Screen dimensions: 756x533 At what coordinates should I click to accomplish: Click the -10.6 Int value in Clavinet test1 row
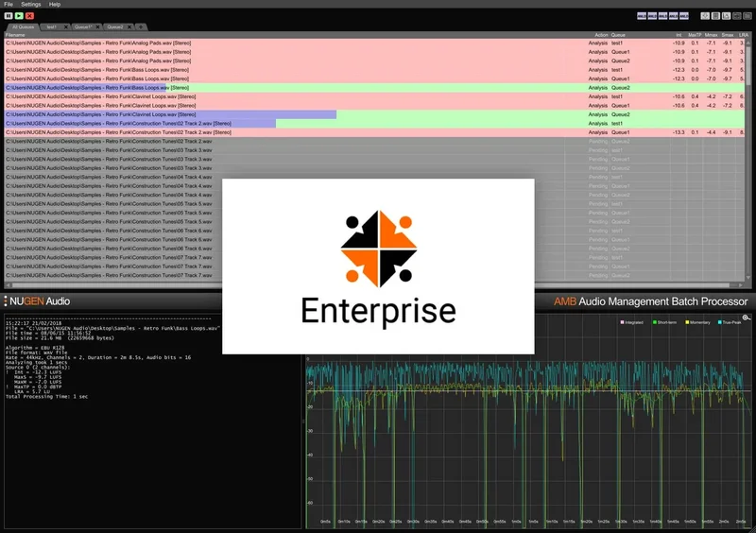[x=679, y=96]
